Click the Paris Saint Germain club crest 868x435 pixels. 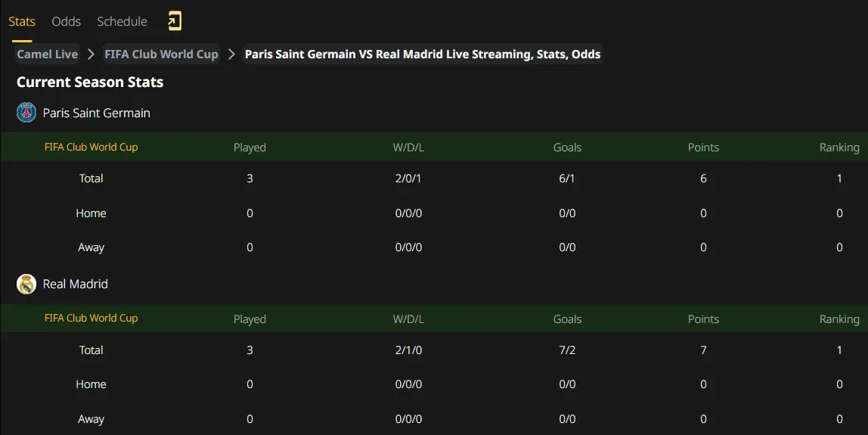point(26,113)
